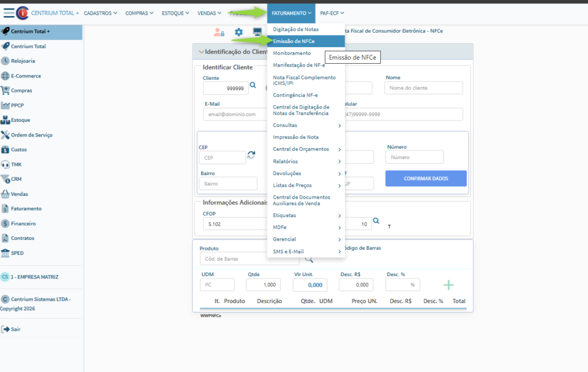588x372 pixels.
Task: Open FATURAMENTO dropdown menu
Action: (291, 13)
